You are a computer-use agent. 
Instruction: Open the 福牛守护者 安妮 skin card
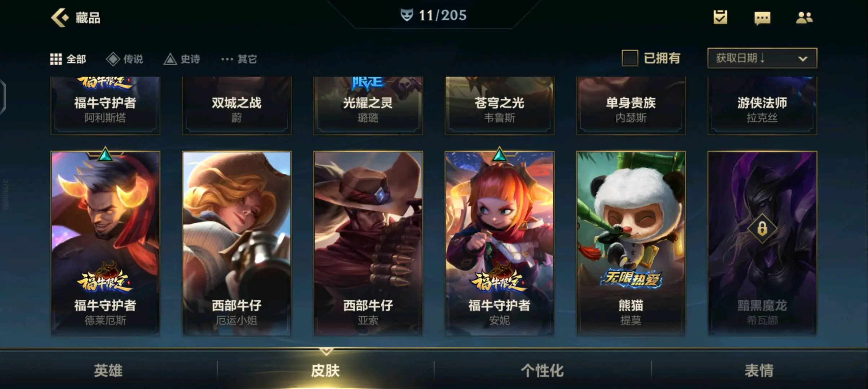pos(499,243)
